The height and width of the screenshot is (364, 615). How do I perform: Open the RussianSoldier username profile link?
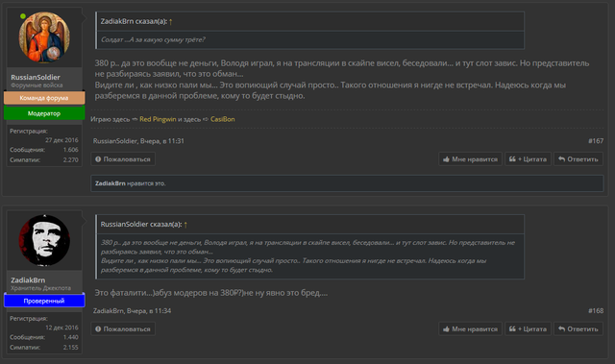(x=36, y=77)
